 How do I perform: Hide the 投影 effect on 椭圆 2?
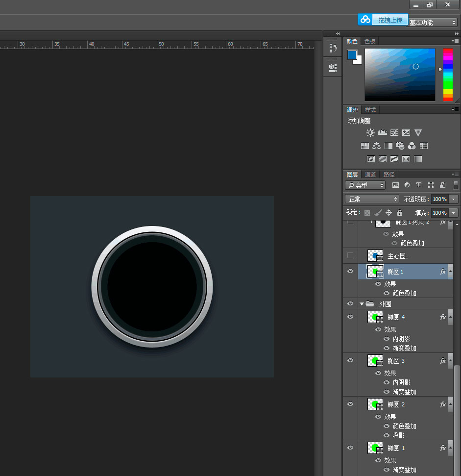(387, 435)
